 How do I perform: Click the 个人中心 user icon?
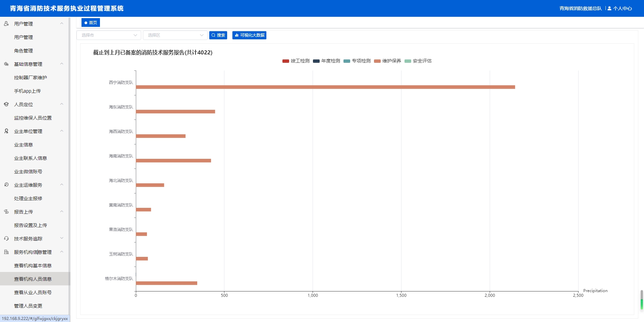(609, 8)
